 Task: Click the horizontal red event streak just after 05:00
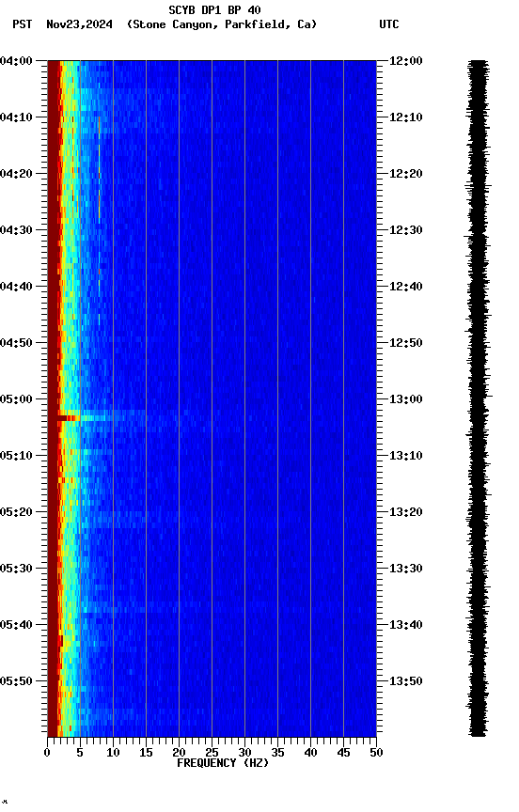pyautogui.click(x=69, y=417)
